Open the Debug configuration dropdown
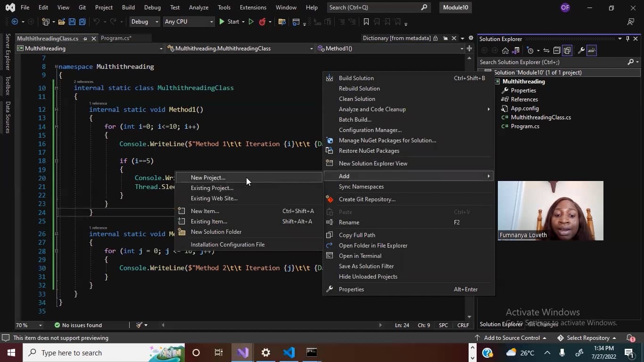 click(x=144, y=22)
